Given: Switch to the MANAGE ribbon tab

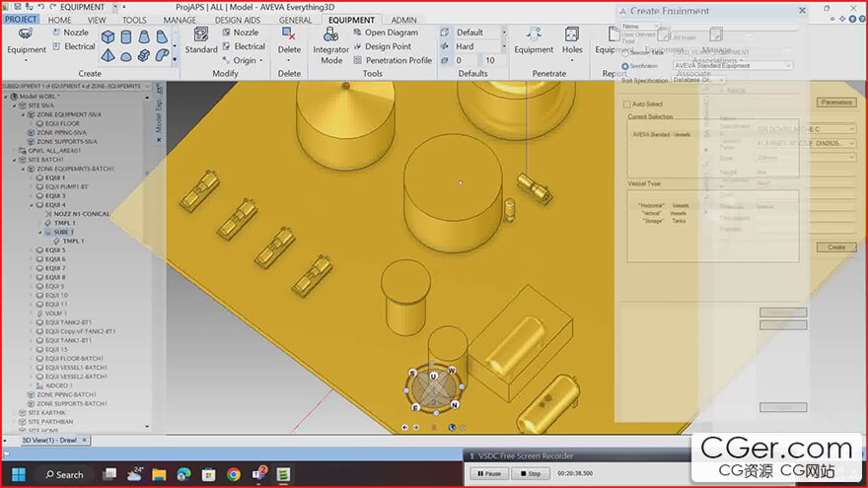Looking at the screenshot, I should click(180, 20).
